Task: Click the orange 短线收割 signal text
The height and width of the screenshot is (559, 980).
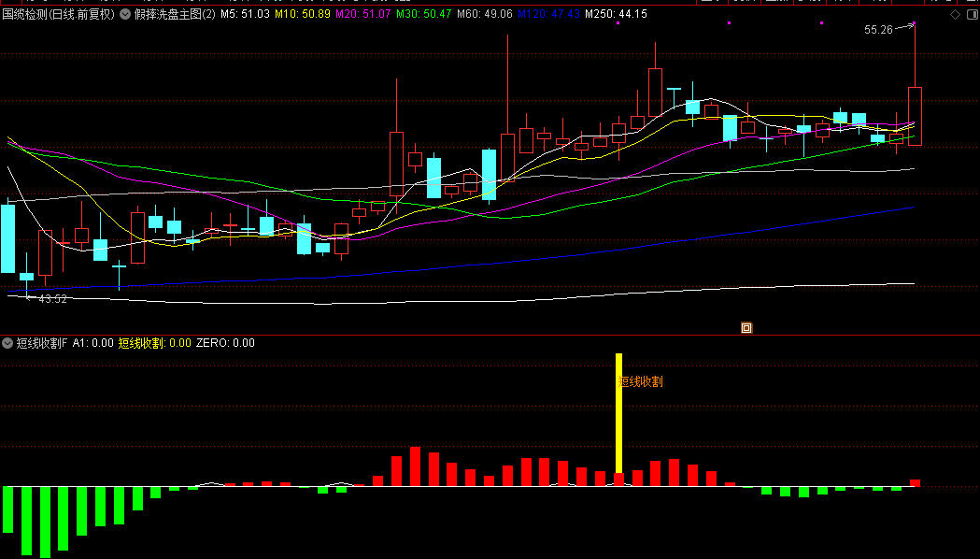Action: pyautogui.click(x=641, y=381)
